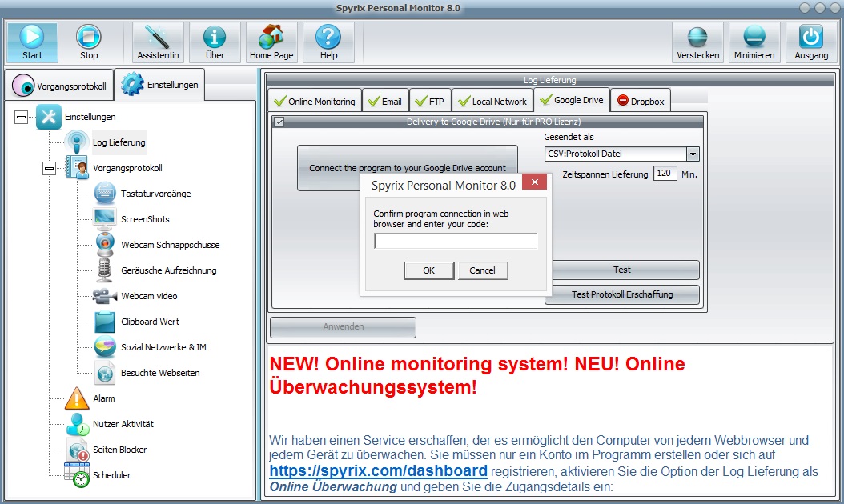Viewport: 844px width, 504px height.
Task: Select Scheduler text in tree
Action: [x=112, y=475]
